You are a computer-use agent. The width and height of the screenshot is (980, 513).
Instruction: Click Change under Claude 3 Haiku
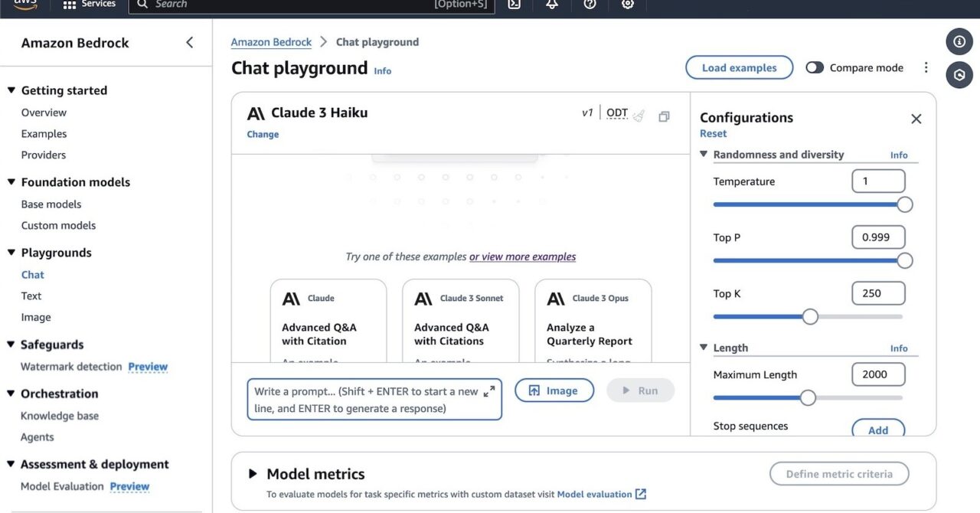(263, 135)
